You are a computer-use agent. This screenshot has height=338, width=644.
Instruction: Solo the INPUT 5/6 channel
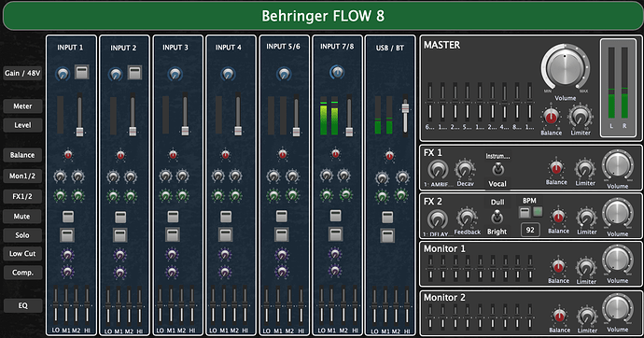tap(282, 235)
